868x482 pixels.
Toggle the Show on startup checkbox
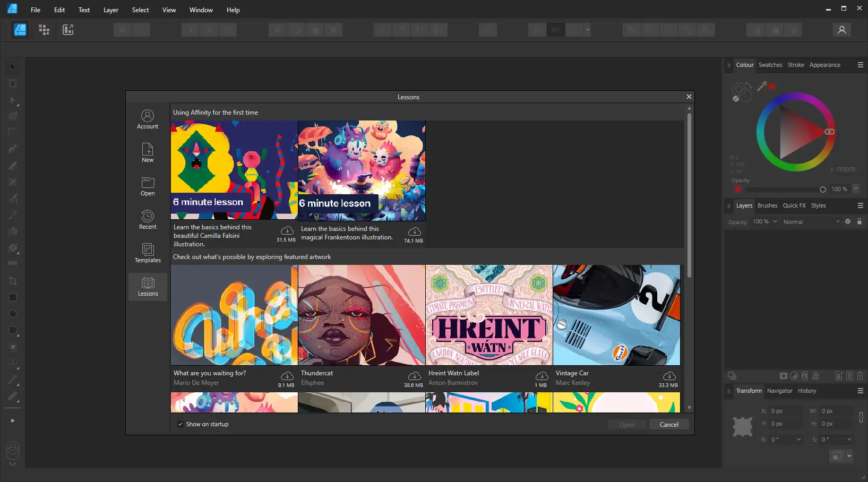(181, 424)
